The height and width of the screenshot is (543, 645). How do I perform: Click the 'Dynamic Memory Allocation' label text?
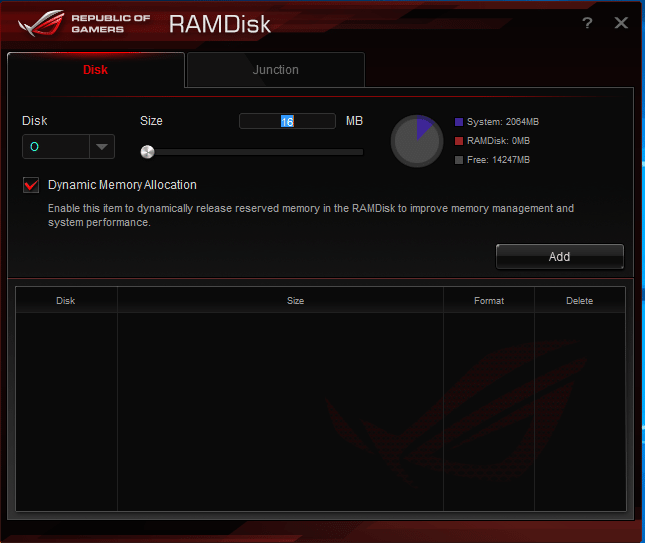tap(122, 185)
